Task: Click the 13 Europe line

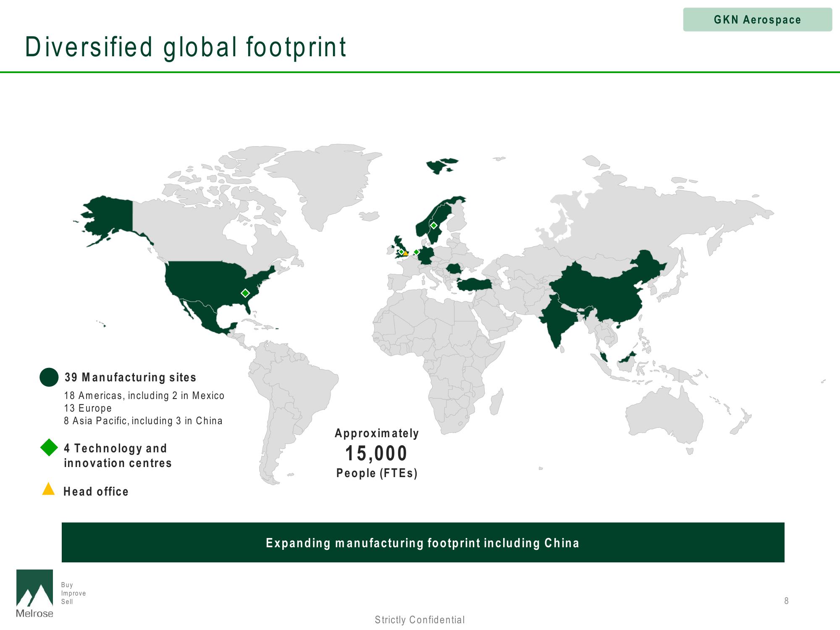Action: coord(88,408)
